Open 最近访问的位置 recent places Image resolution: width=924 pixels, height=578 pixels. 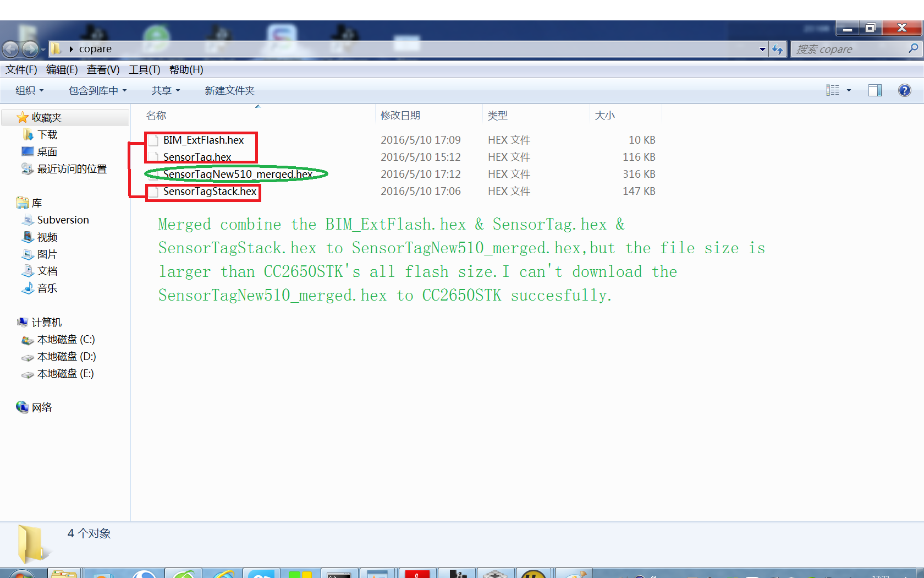tap(72, 168)
